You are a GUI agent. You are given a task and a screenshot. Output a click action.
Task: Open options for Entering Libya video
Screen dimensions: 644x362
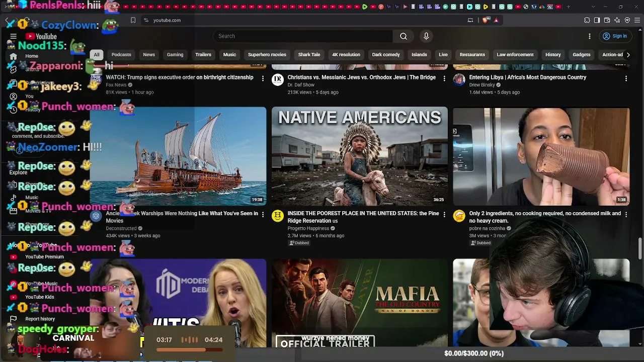pyautogui.click(x=626, y=78)
